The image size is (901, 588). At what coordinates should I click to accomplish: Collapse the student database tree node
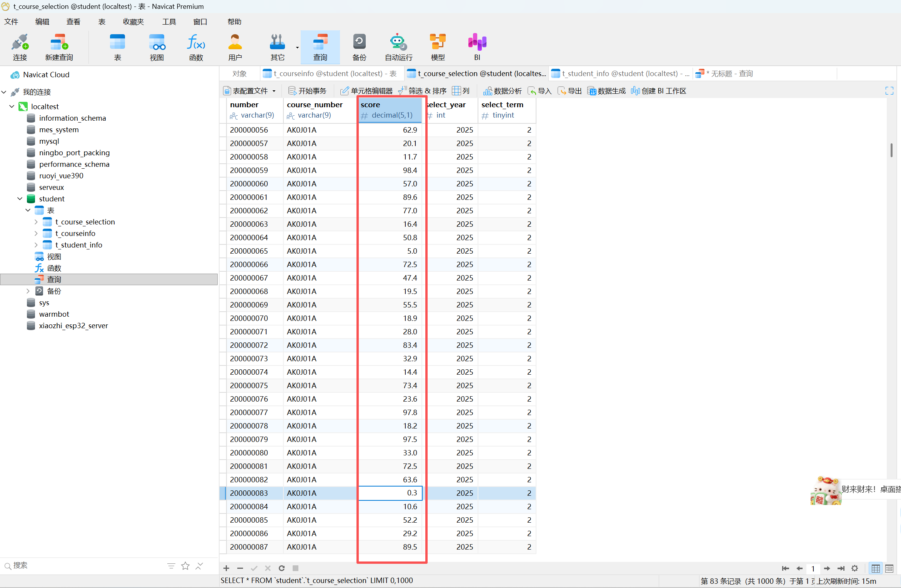pos(20,199)
